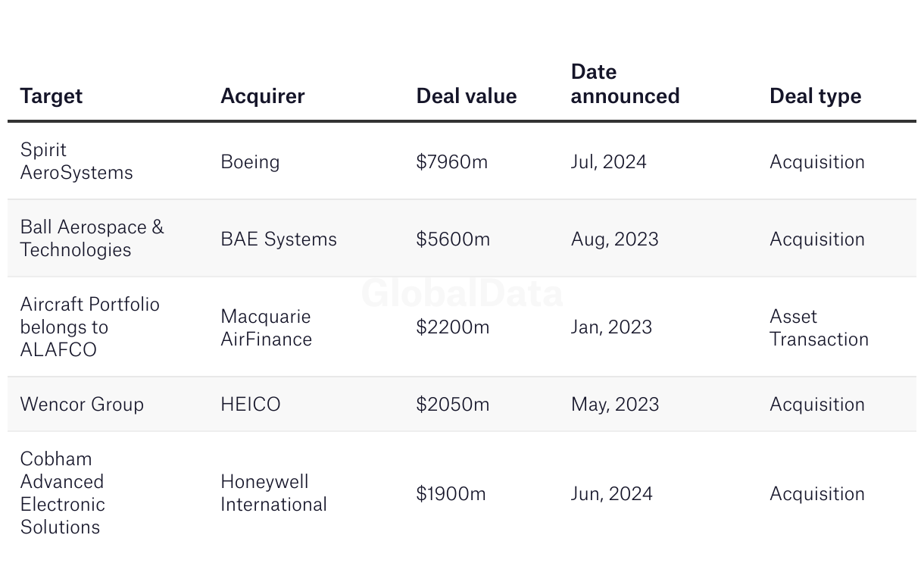Select the Spirit AeroSystems target cell

point(76,161)
